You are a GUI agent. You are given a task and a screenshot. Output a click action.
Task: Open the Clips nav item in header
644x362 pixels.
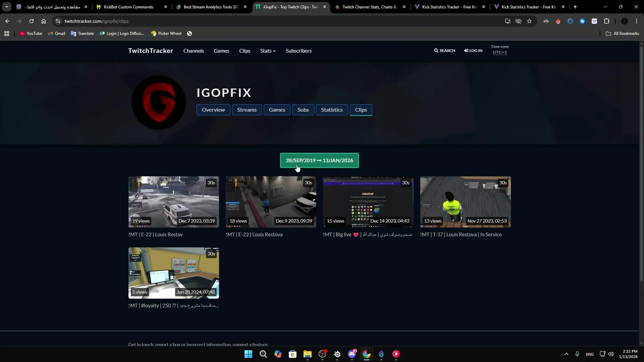(x=245, y=51)
